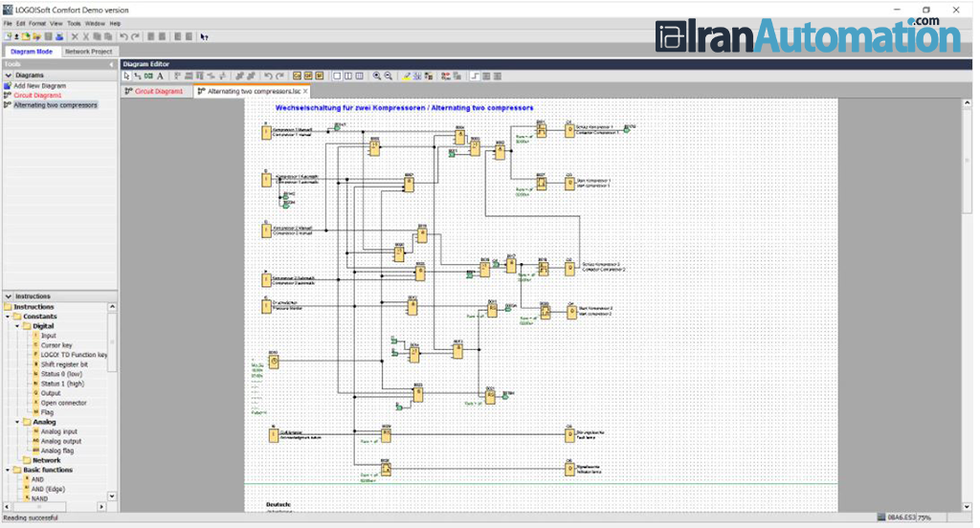Image resolution: width=980 pixels, height=528 pixels.
Task: Open the View menu
Action: (56, 24)
